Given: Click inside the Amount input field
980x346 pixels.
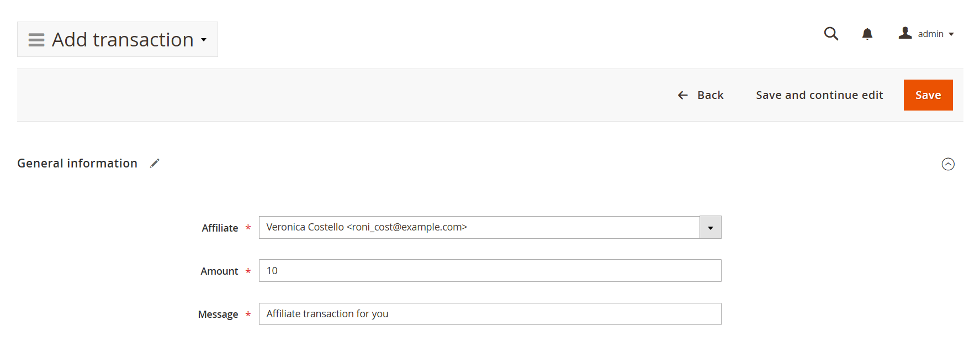Looking at the screenshot, I should tap(490, 270).
